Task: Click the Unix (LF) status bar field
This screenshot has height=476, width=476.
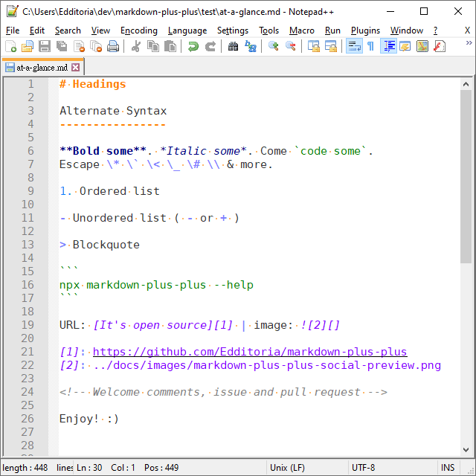Action: (x=307, y=468)
